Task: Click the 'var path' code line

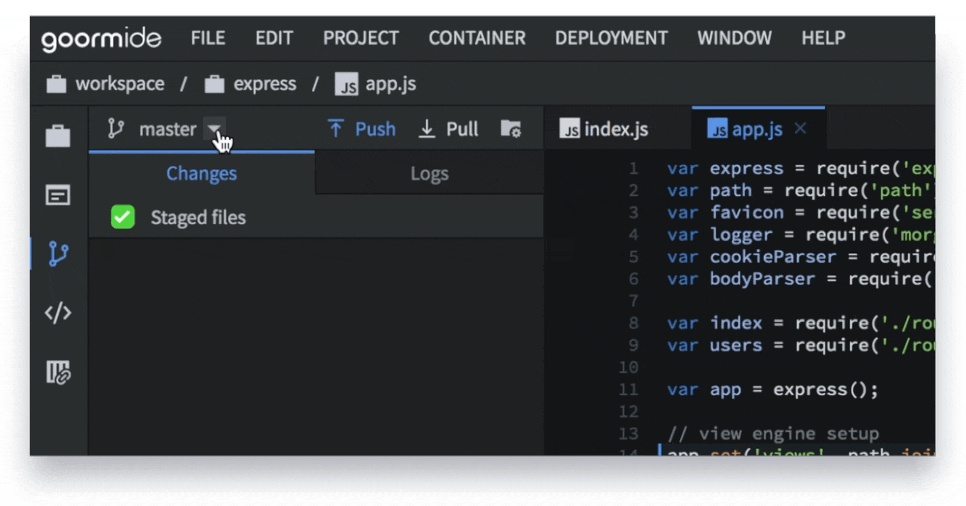Action: tap(800, 190)
